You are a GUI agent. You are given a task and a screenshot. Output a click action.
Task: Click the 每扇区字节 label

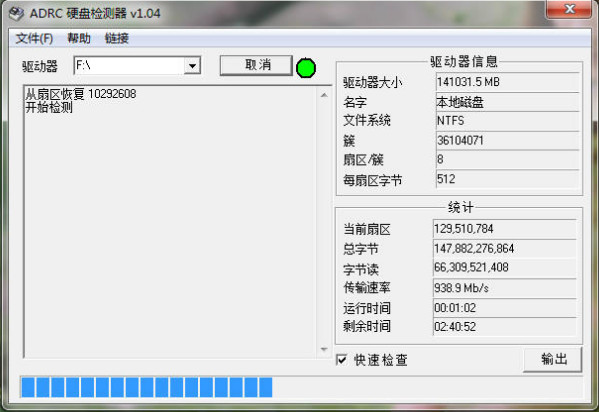[x=372, y=180]
